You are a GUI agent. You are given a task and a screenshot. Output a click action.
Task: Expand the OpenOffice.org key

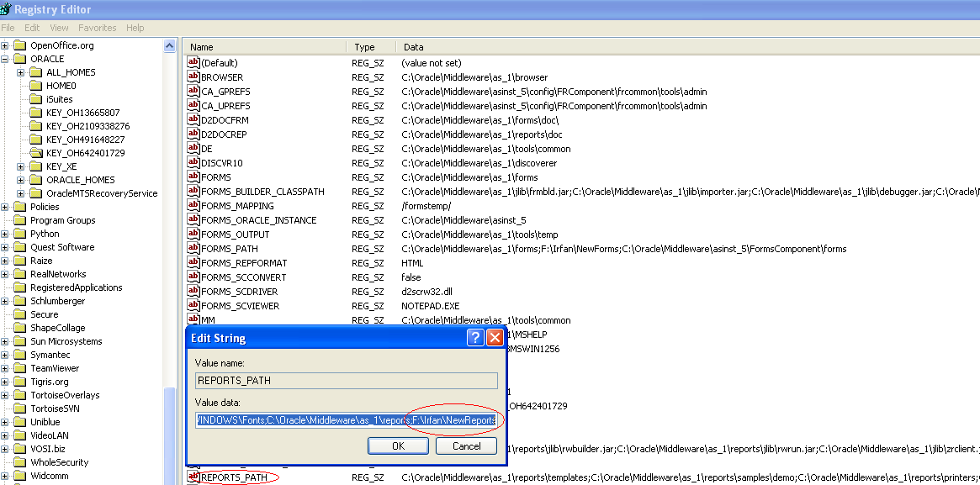coord(5,45)
